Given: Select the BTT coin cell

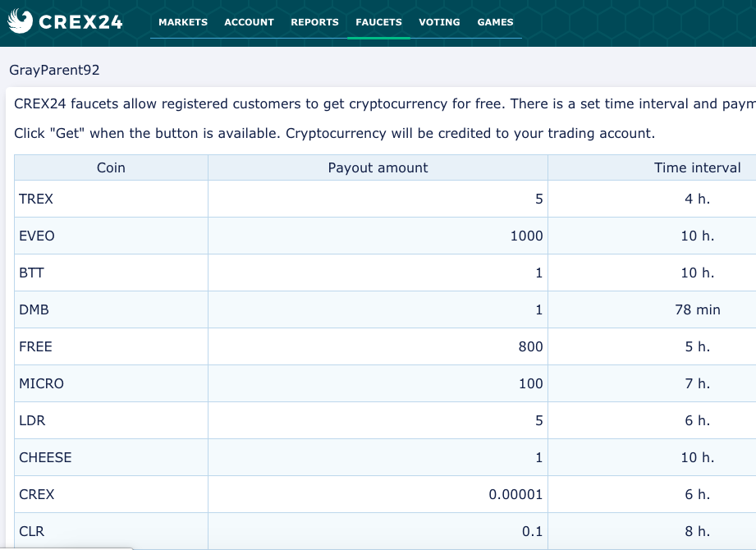Looking at the screenshot, I should click(x=111, y=273).
